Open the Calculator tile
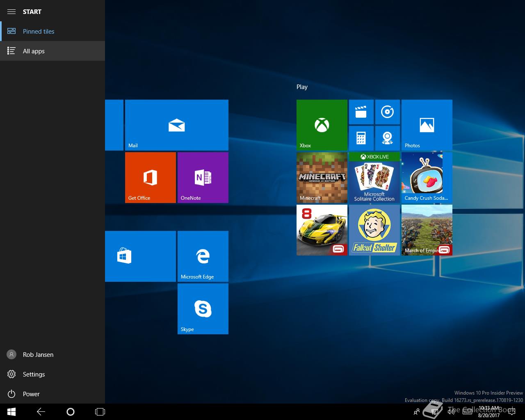This screenshot has height=420, width=525. coord(361,138)
